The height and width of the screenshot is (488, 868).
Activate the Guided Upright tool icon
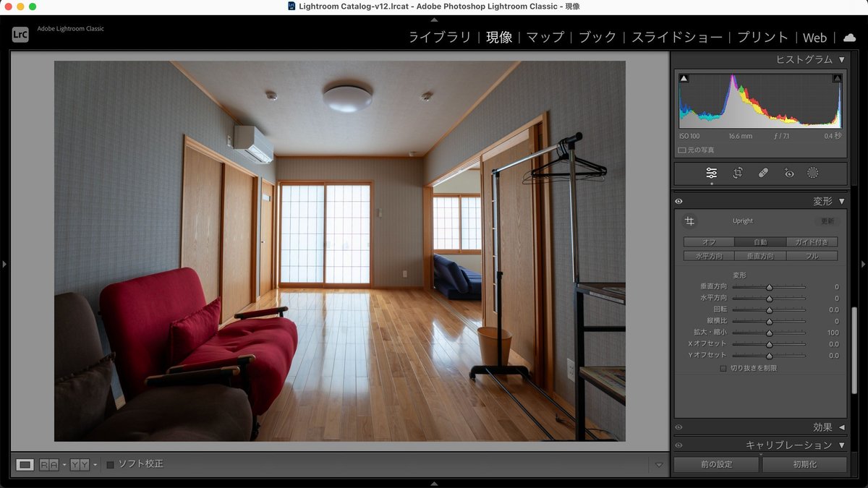pos(689,221)
